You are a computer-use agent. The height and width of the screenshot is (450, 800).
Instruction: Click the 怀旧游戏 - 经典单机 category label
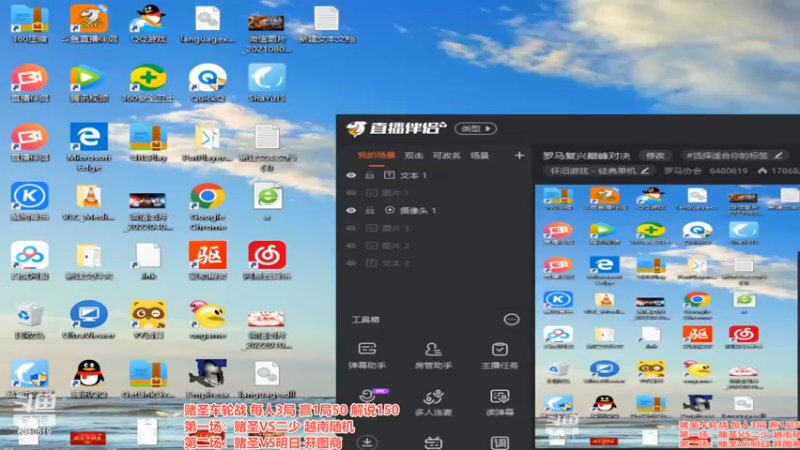tap(593, 170)
